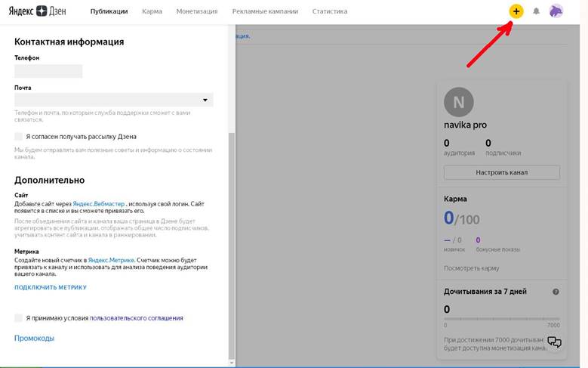Click the yellow plus create button
This screenshot has height=368, width=588.
pos(516,11)
